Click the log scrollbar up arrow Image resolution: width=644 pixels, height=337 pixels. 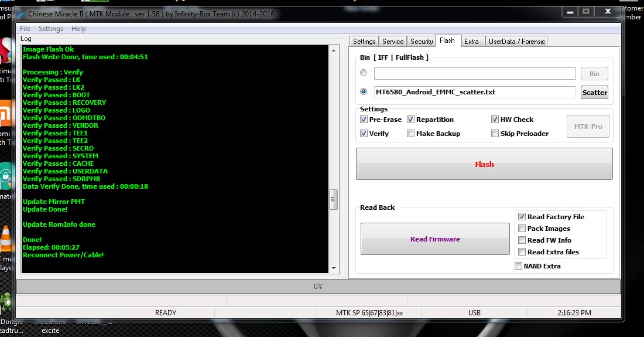334,50
